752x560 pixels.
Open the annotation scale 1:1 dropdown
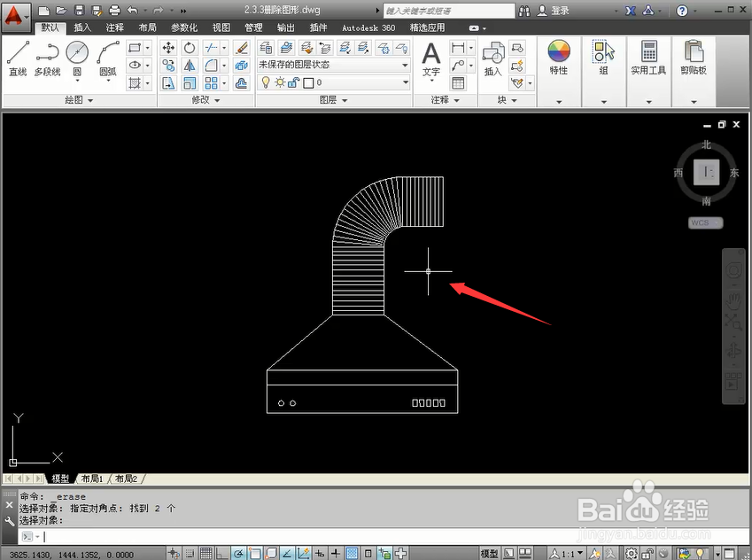tap(567, 553)
